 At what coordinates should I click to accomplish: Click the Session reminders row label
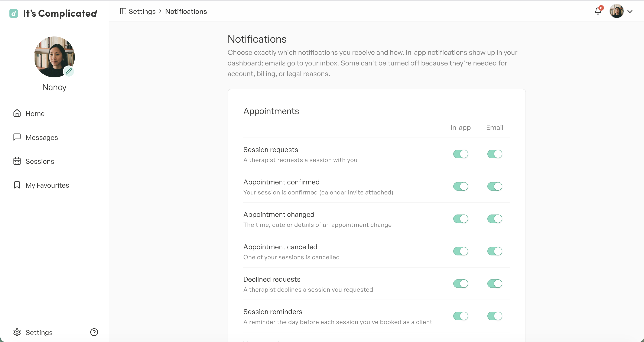coord(273,312)
